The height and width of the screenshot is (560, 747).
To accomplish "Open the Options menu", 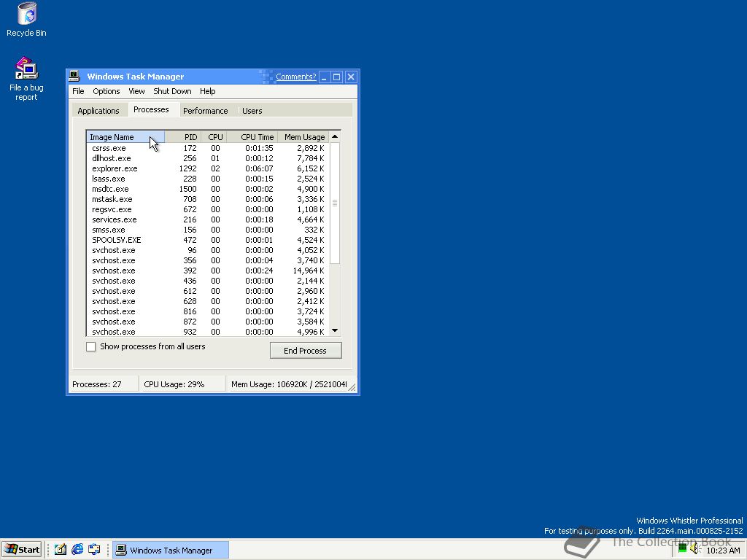I will coord(107,91).
